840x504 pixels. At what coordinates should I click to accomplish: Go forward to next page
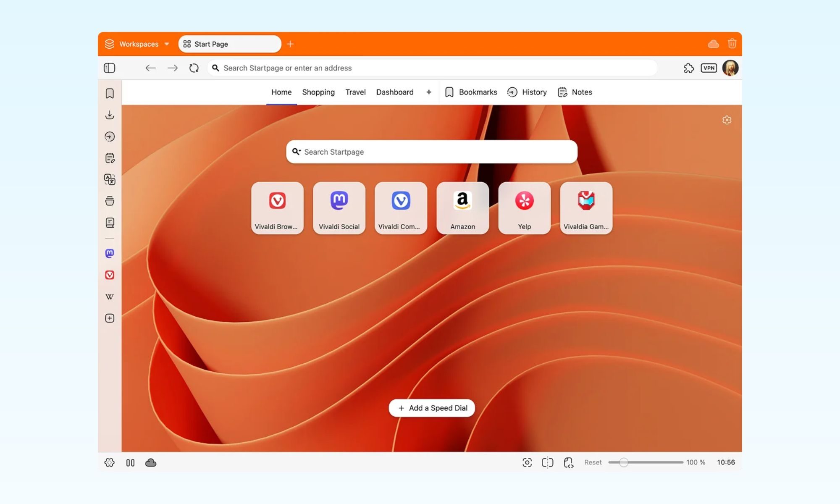[173, 68]
